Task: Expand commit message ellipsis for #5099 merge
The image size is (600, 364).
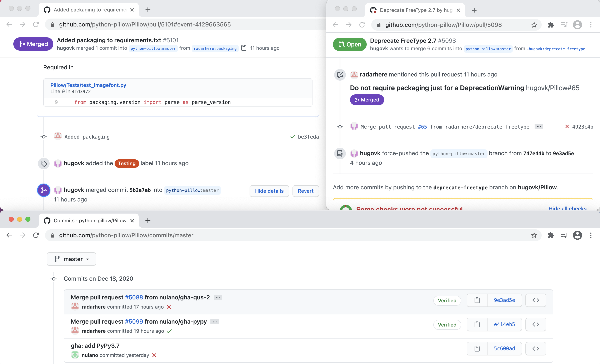Action: point(215,321)
